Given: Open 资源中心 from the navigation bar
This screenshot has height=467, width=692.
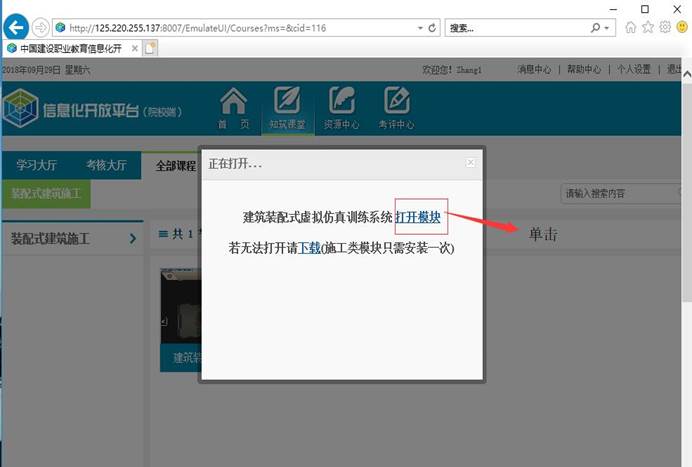Looking at the screenshot, I should coord(341,108).
